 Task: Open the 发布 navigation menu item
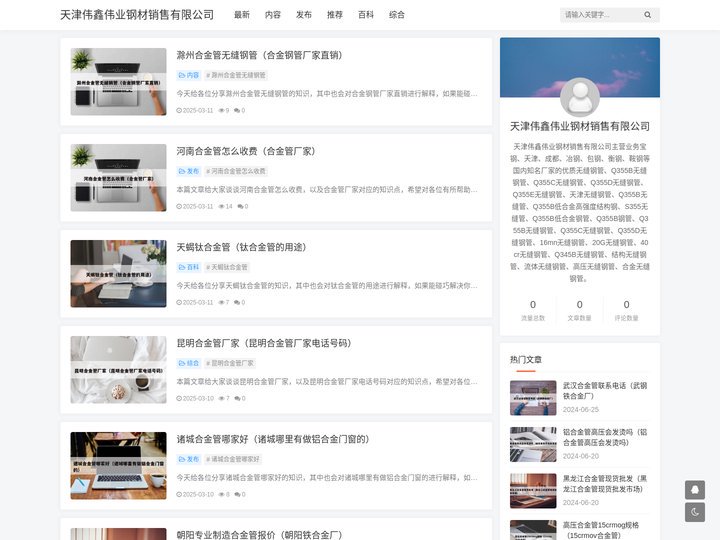[304, 15]
